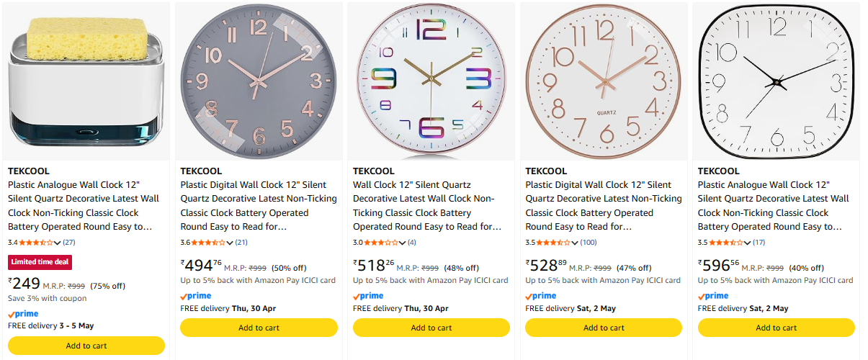
Task: Click the Prime logo under ₹249 product
Action: (x=23, y=314)
